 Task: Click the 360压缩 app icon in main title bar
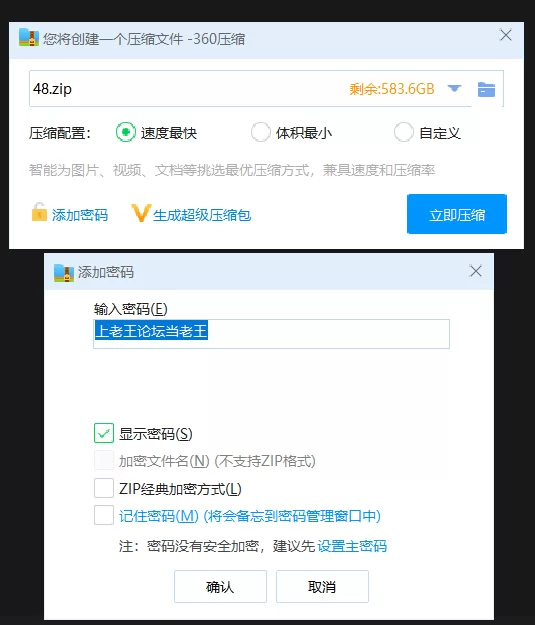pos(29,37)
